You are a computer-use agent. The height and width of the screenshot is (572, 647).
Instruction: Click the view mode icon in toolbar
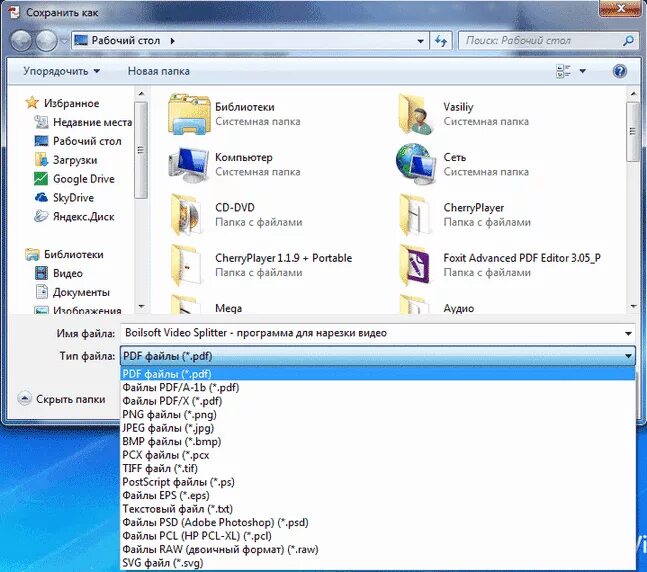[x=563, y=71]
